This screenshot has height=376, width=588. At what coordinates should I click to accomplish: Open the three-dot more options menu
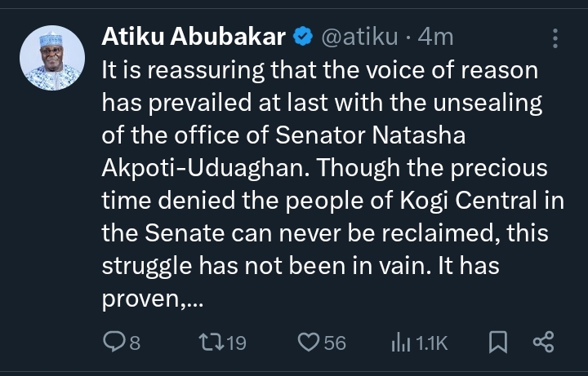[x=555, y=38]
